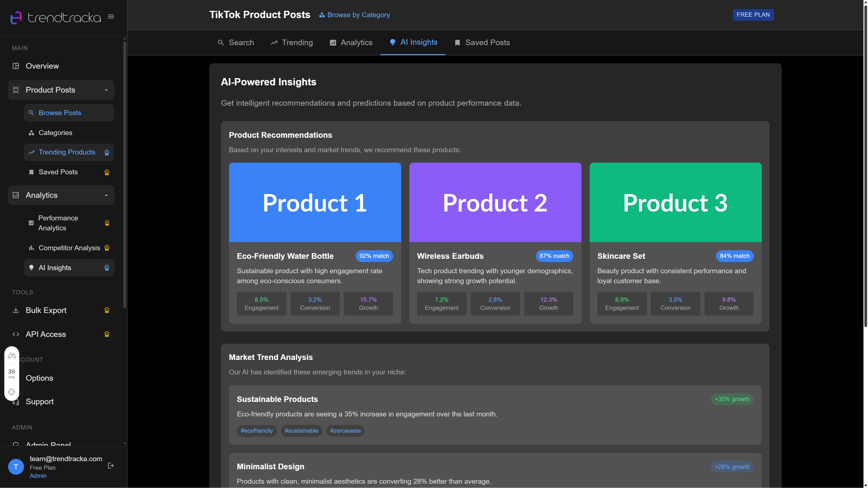Collapse the Analytics sidebar section
Image resolution: width=868 pixels, height=488 pixels.
(106, 195)
